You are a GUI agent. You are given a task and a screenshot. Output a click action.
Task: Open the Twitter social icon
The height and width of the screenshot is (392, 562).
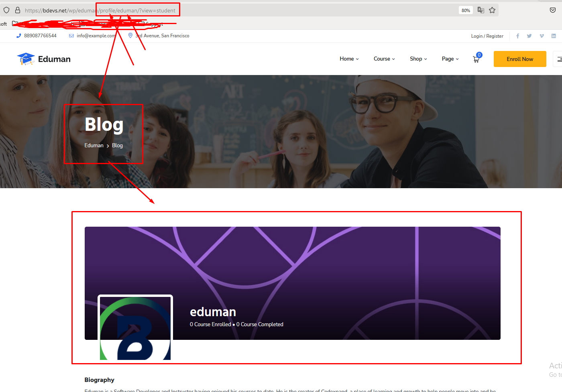pos(529,36)
